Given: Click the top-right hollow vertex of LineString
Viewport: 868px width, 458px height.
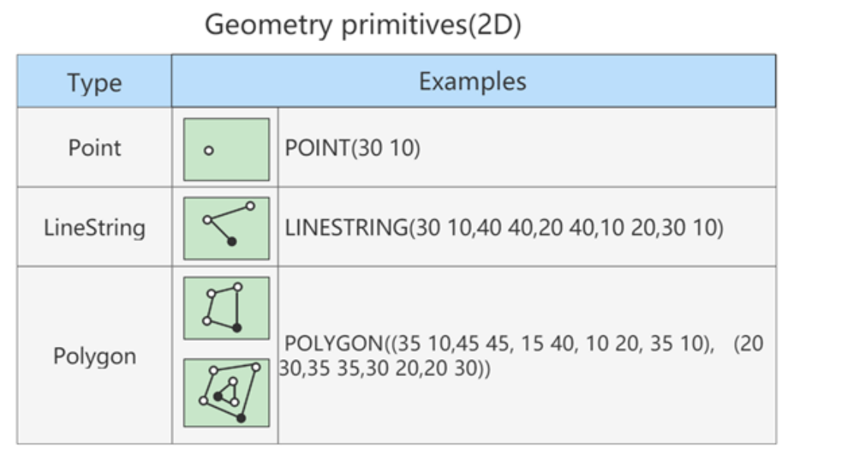Looking at the screenshot, I should point(250,206).
